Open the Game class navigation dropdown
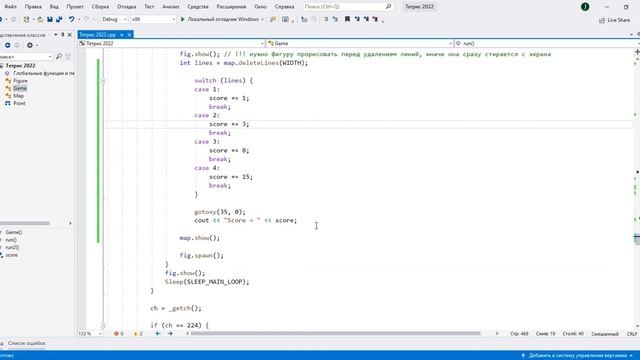 pos(360,43)
